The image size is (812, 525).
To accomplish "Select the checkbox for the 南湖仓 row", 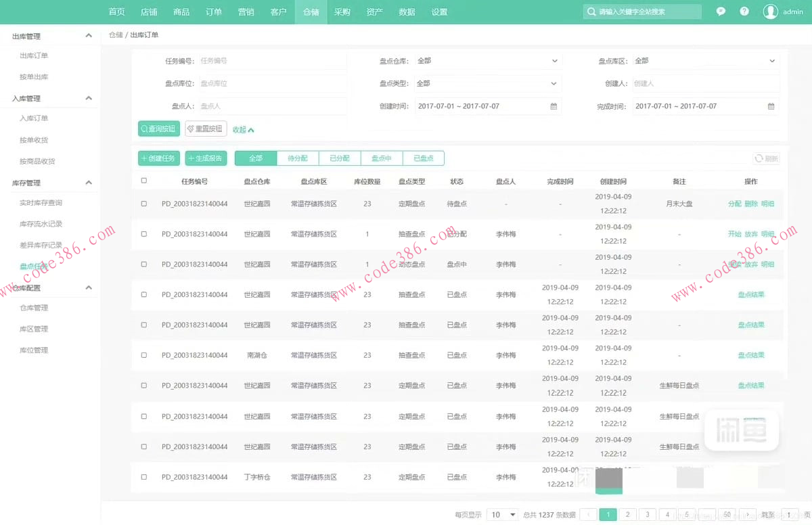I will [143, 355].
